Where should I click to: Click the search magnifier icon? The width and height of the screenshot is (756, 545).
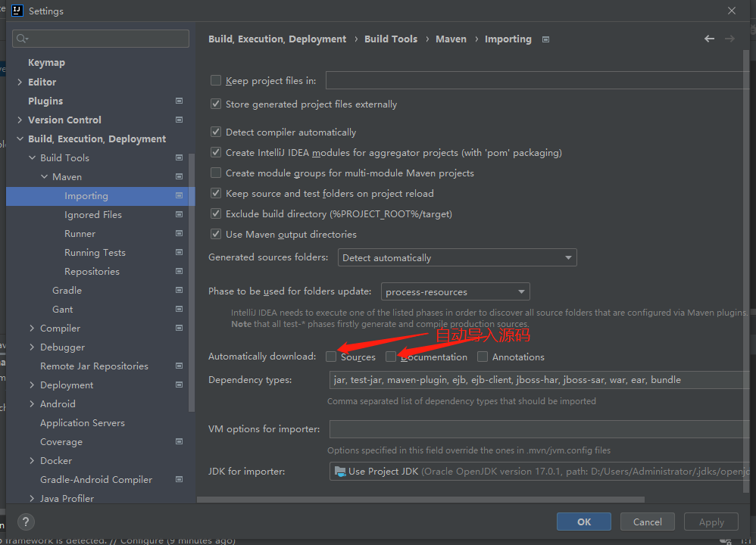pyautogui.click(x=22, y=39)
